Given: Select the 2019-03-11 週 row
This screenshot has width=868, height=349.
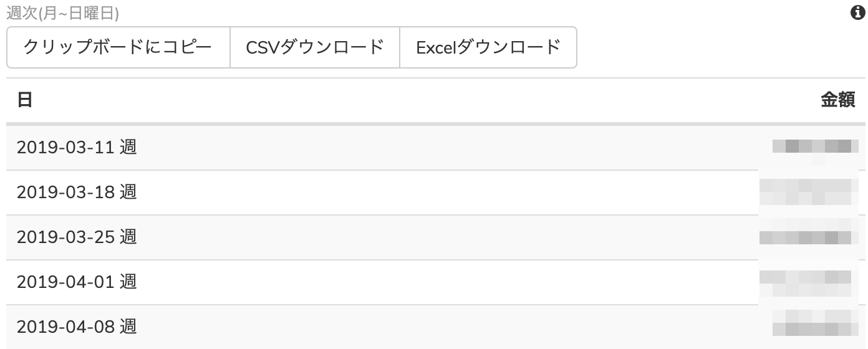Looking at the screenshot, I should click(436, 148).
